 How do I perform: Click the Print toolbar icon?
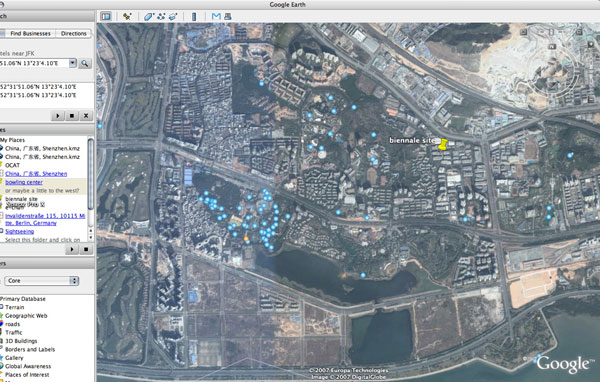click(228, 16)
